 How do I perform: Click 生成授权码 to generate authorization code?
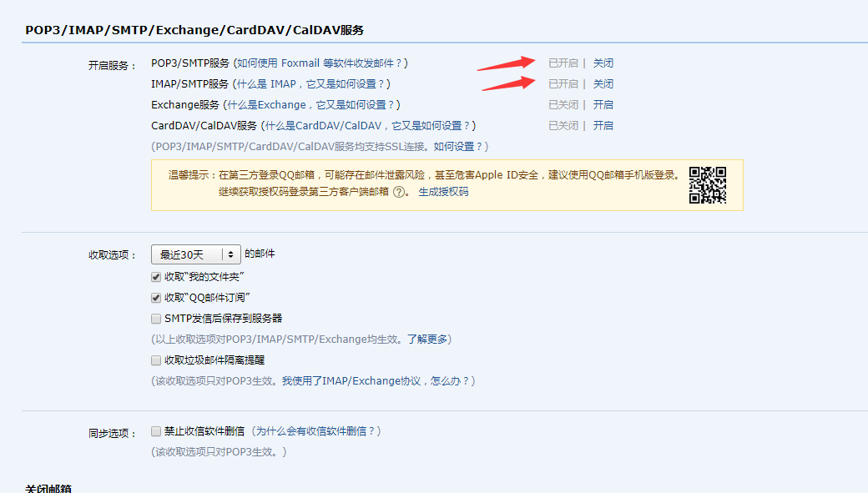tap(443, 191)
